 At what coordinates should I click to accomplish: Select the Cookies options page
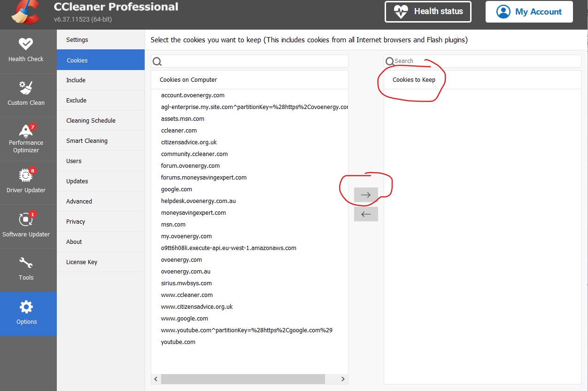(101, 60)
